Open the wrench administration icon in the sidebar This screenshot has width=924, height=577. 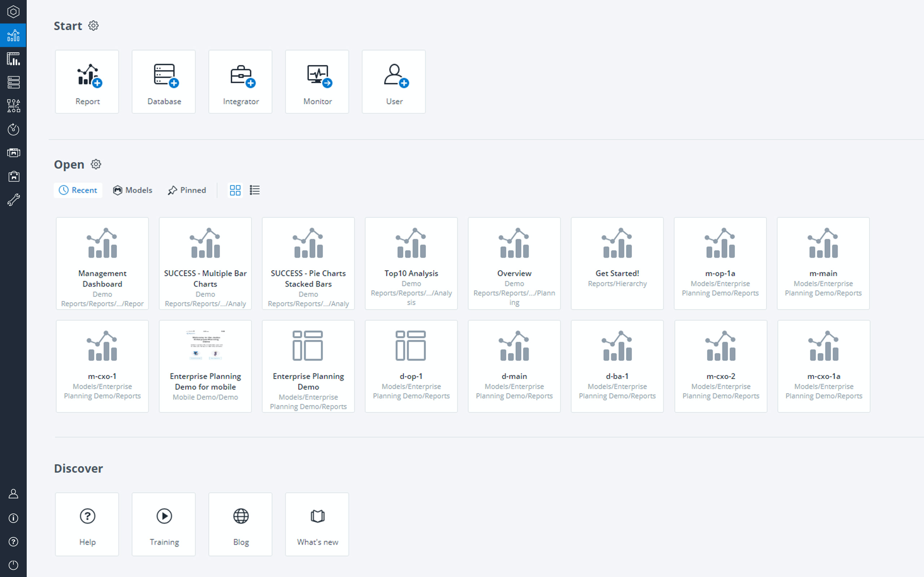point(13,199)
